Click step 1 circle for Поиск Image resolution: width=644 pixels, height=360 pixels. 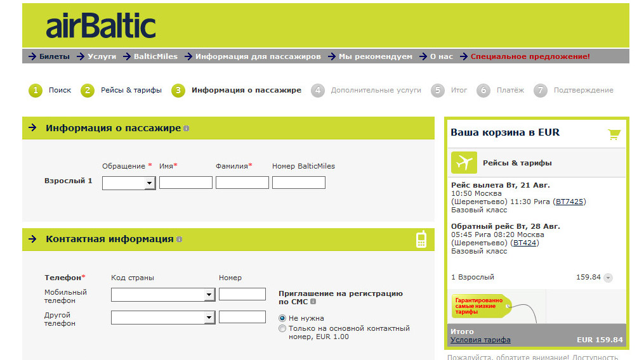(36, 90)
